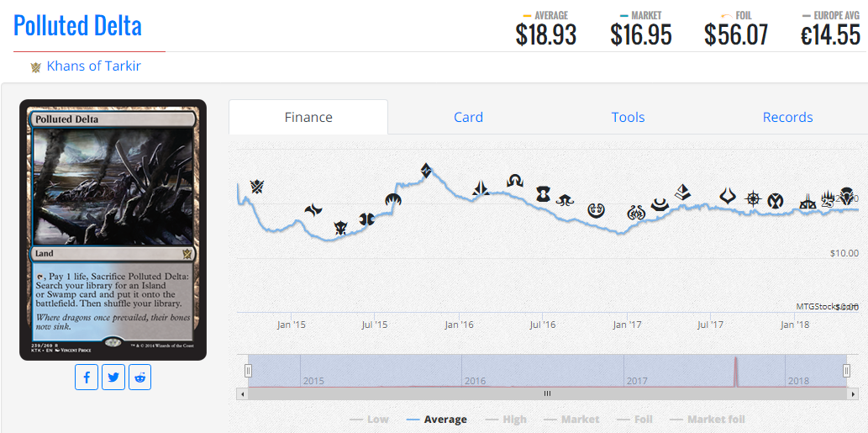The height and width of the screenshot is (433, 868).
Task: Click the €14.55 Europe average price
Action: tap(830, 34)
